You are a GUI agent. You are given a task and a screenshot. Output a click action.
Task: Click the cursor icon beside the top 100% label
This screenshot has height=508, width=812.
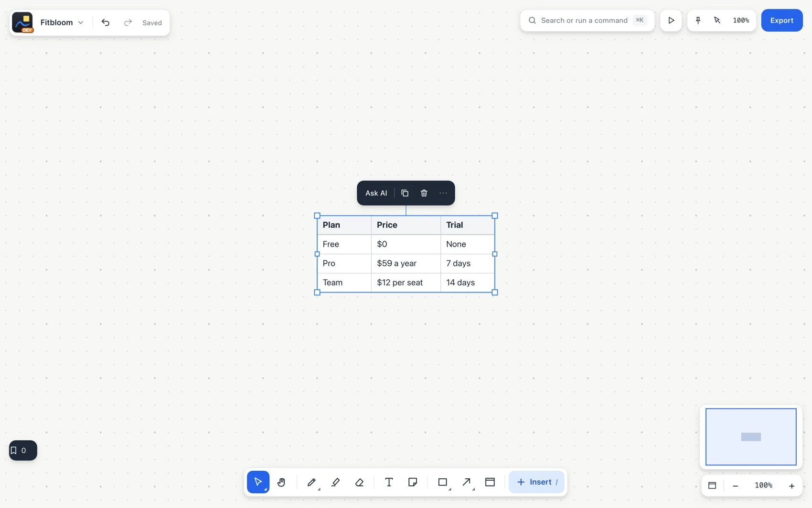[x=717, y=21]
